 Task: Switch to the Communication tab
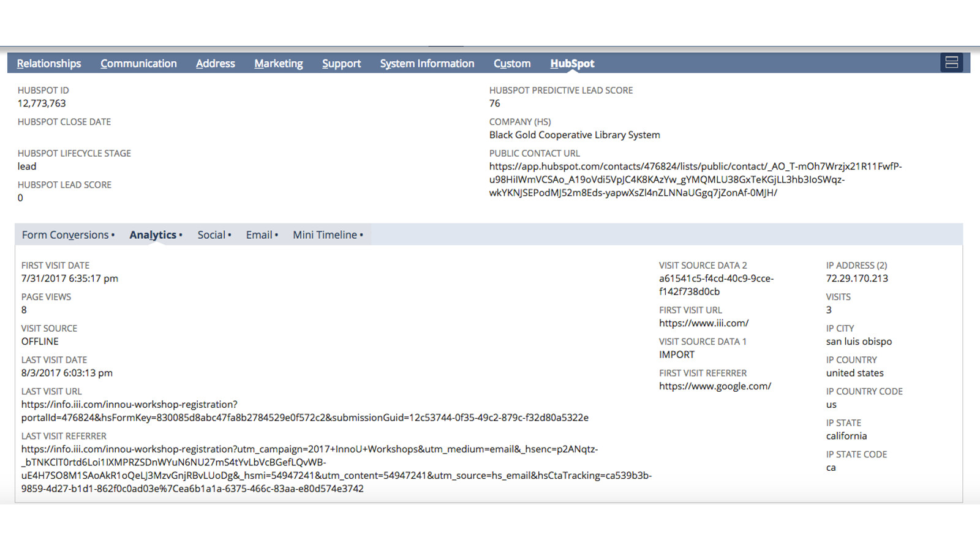(x=138, y=64)
